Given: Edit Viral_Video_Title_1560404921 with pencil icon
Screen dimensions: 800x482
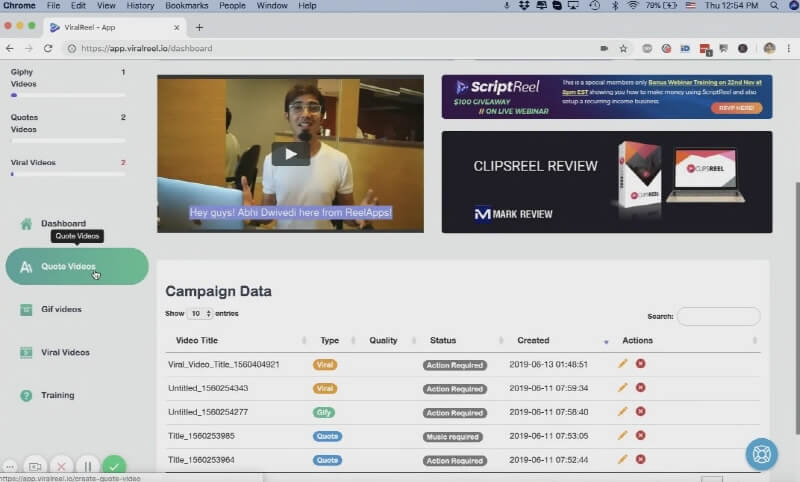Looking at the screenshot, I should [622, 364].
